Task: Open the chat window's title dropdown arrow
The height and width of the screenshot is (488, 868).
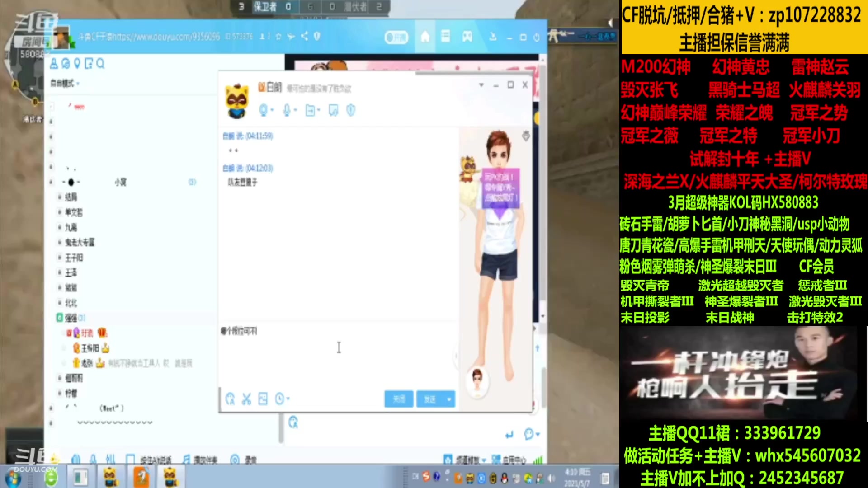Action: [481, 85]
